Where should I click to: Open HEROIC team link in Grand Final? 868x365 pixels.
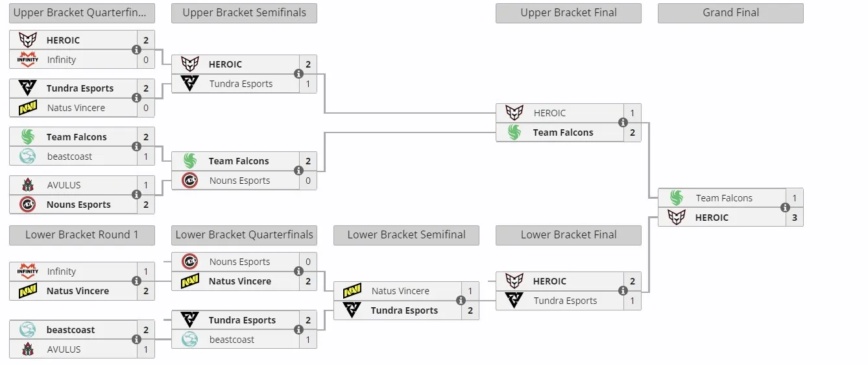click(712, 218)
